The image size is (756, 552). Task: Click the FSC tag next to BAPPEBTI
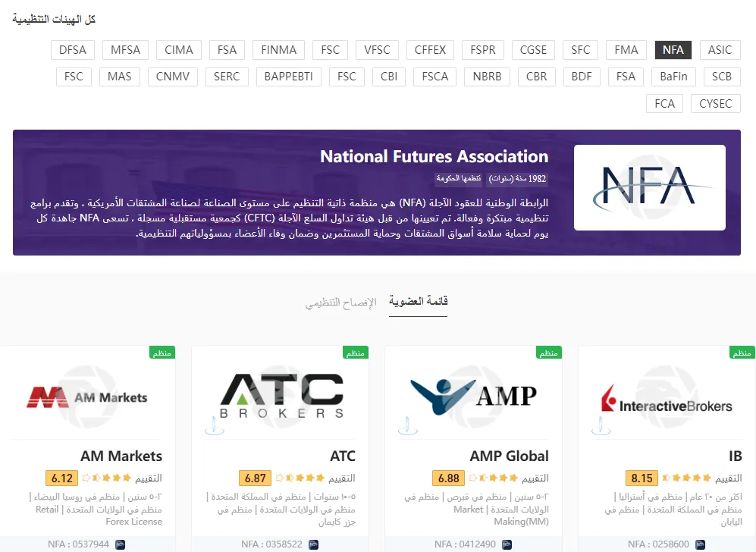pos(347,77)
